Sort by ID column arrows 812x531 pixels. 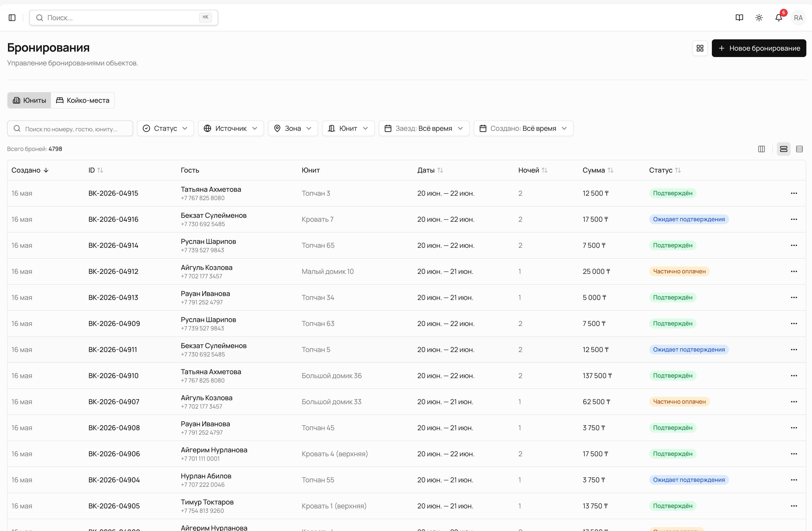point(100,170)
